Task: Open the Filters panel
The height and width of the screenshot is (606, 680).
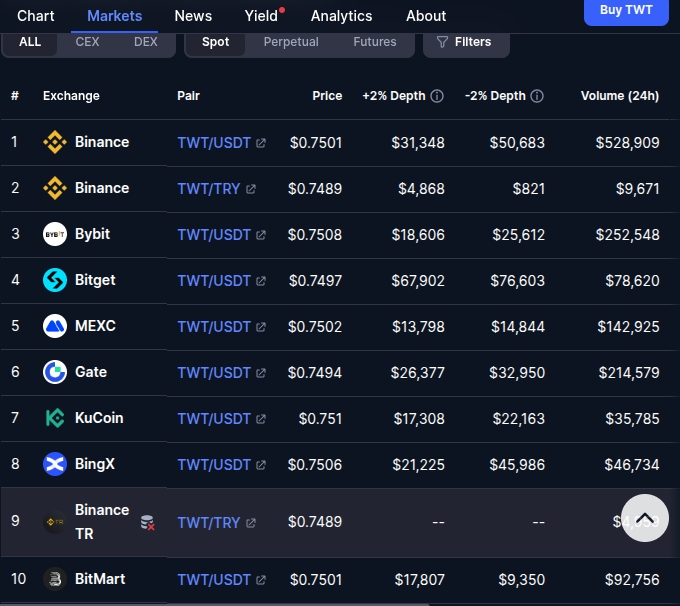Action: [x=466, y=42]
